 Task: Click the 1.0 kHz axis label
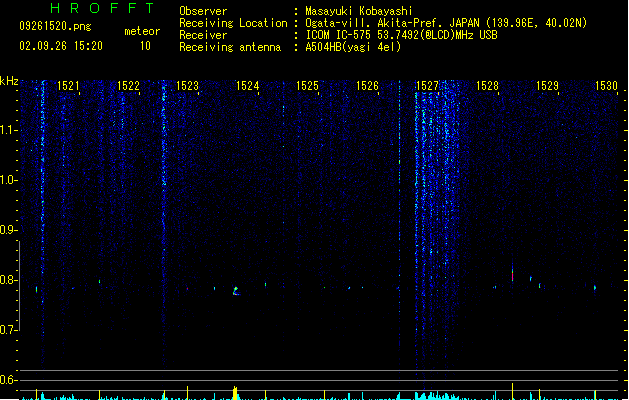(7, 180)
